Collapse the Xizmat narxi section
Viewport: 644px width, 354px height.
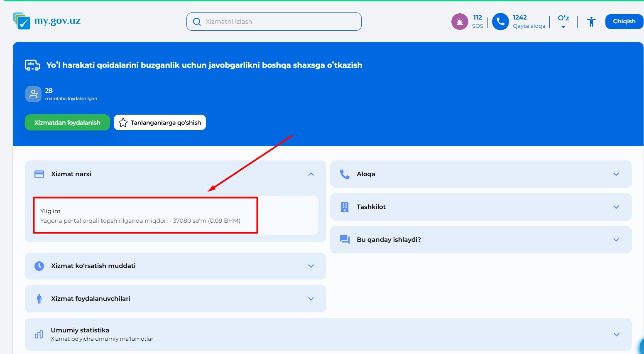coord(311,174)
